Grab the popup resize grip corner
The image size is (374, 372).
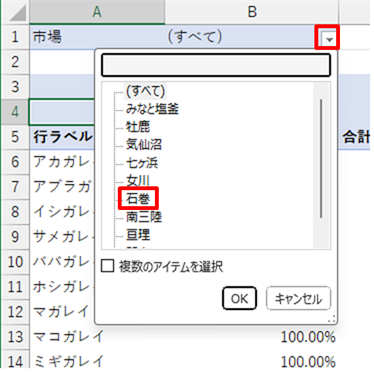click(332, 319)
